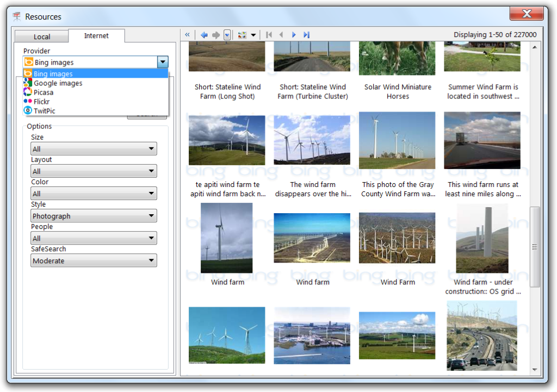Collapse the side panel with double-chevron icon
The height and width of the screenshot is (392, 557).
187,35
